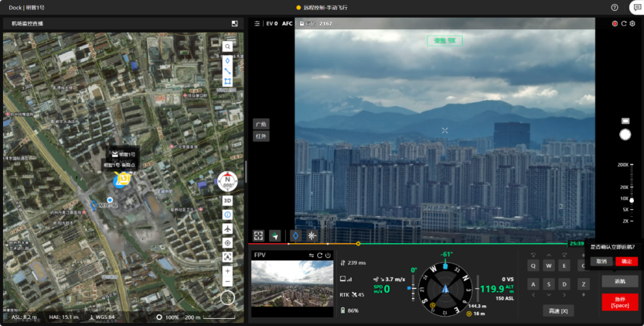Swap FPV and main camera views

click(x=311, y=256)
